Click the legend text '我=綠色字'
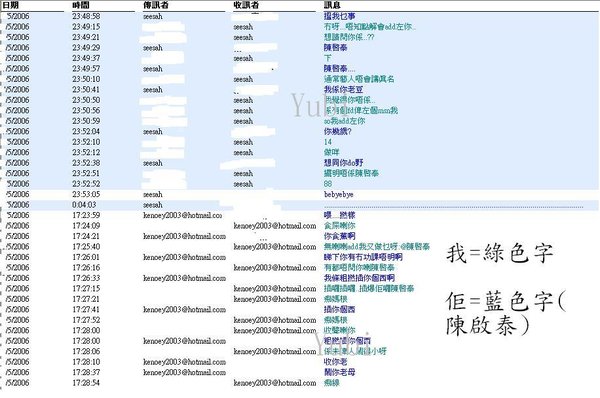The image size is (600, 398). click(x=499, y=253)
